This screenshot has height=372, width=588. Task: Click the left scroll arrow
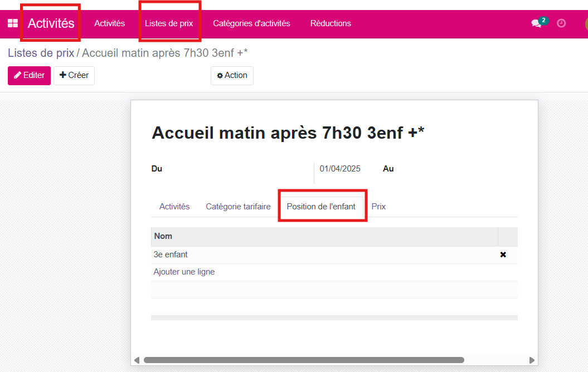137,360
